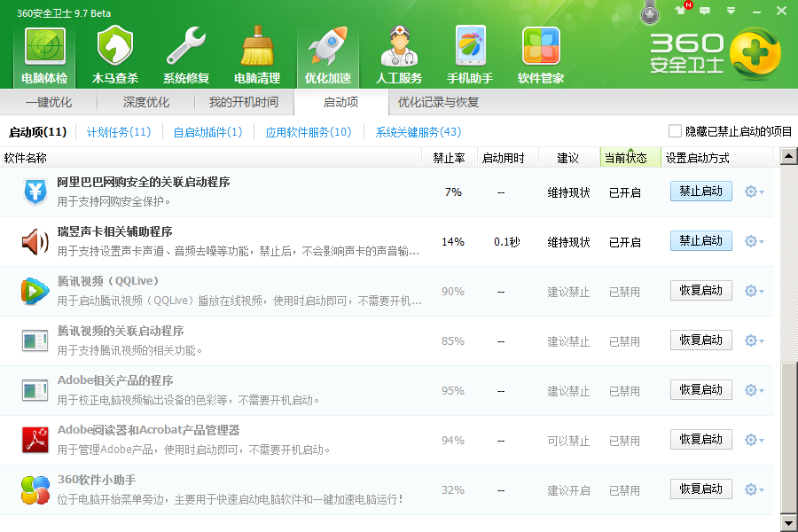Viewport: 798px width, 532px height.
Task: Click the 腾讯视频的关联启动程序 window icon
Action: tap(35, 340)
